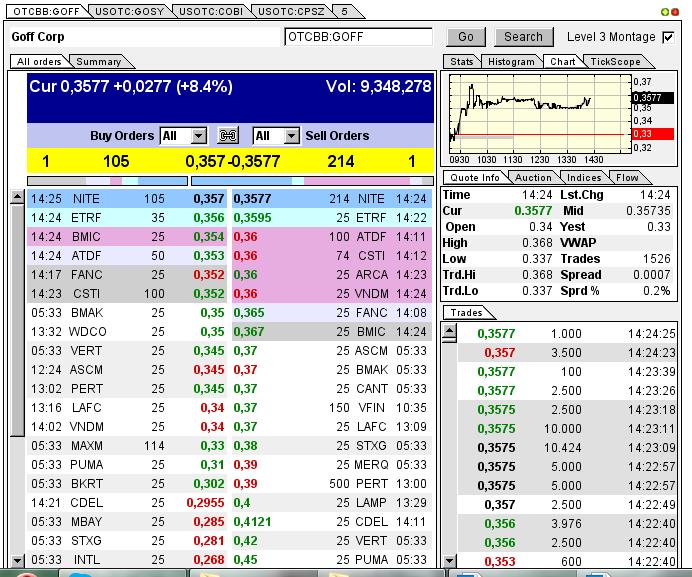692x577 pixels.
Task: Switch to the USOTC:GOSY tab
Action: tap(129, 11)
